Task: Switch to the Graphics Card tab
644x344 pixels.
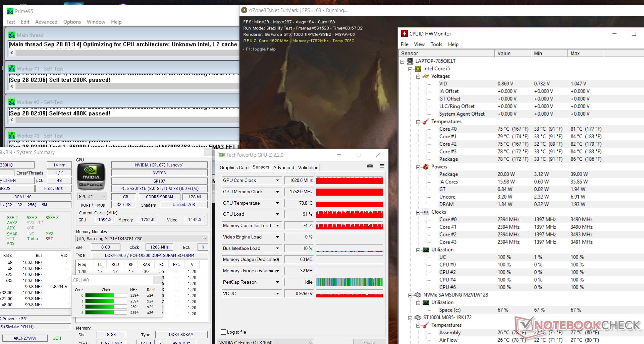Action: pos(234,167)
